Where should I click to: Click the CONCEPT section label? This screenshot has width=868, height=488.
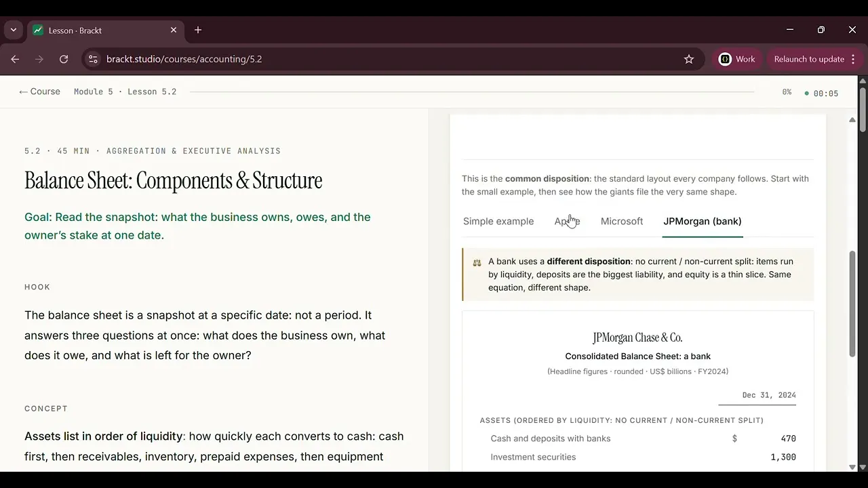(x=46, y=409)
